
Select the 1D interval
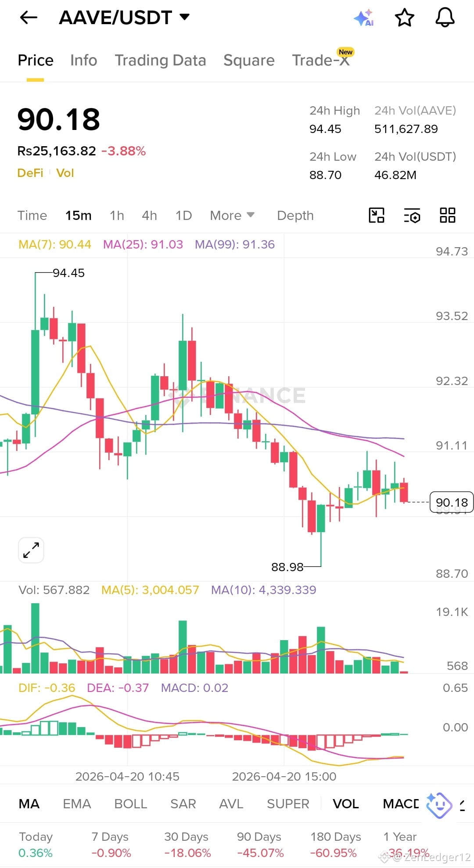183,215
